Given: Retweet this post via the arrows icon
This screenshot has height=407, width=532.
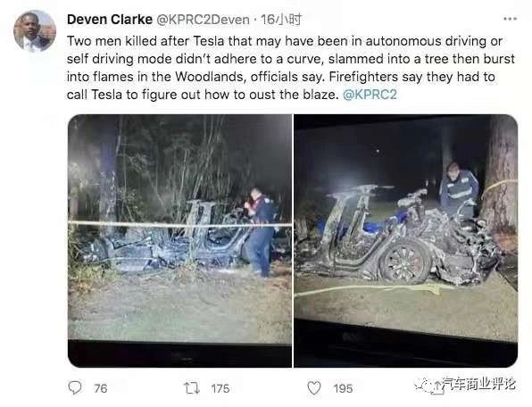Looking at the screenshot, I should tap(192, 387).
